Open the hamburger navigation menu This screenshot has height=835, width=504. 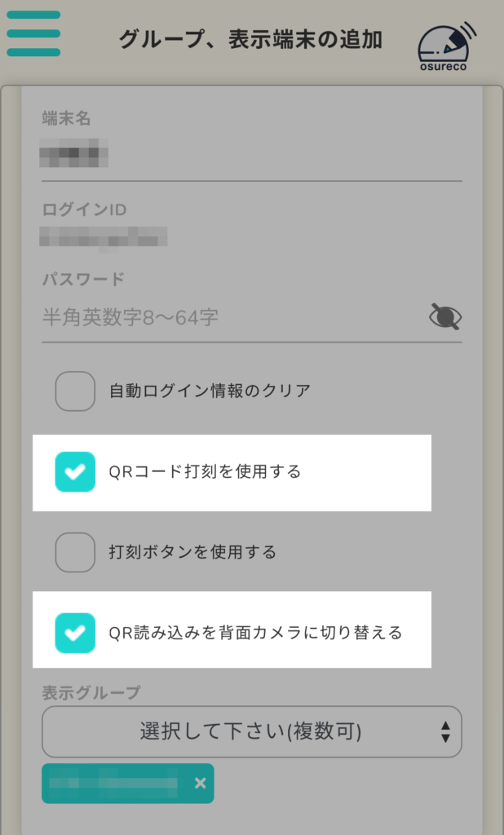tap(33, 33)
